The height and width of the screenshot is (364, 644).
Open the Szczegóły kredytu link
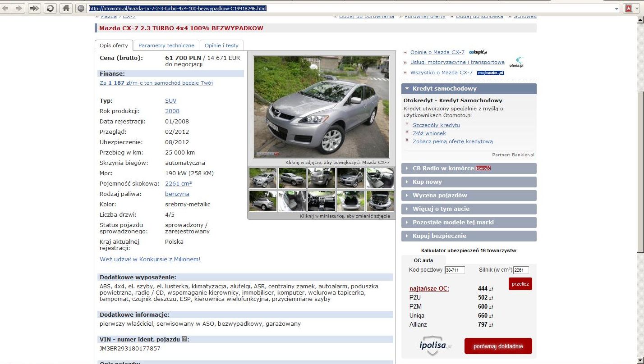point(436,125)
